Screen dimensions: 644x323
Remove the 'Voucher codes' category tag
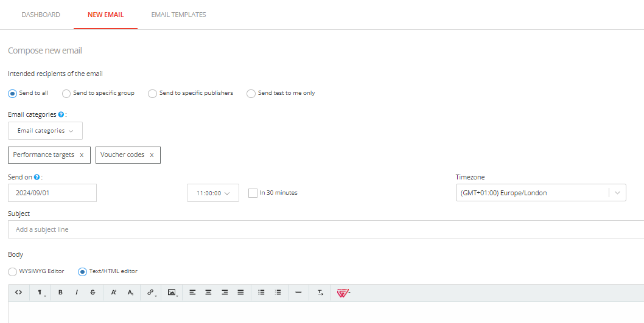152,155
